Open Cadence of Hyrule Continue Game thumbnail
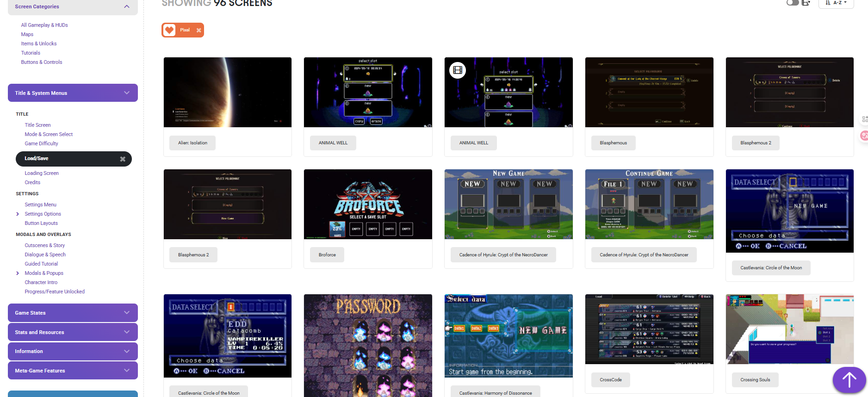Screen dimensions: 868x397 (649, 204)
